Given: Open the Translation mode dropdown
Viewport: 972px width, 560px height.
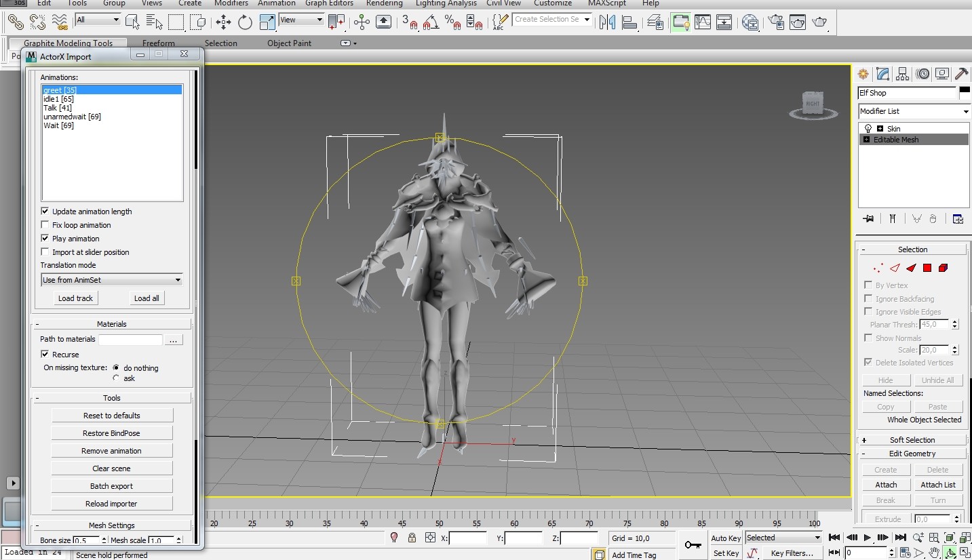Looking at the screenshot, I should click(112, 280).
